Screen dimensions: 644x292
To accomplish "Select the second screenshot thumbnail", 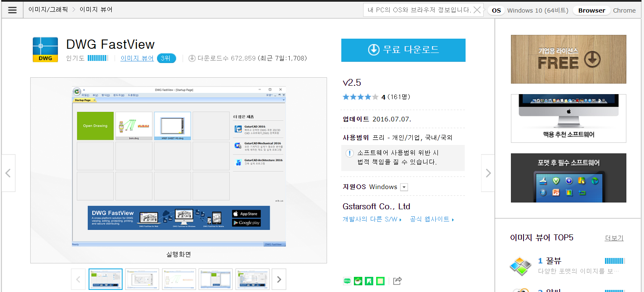I will [142, 279].
